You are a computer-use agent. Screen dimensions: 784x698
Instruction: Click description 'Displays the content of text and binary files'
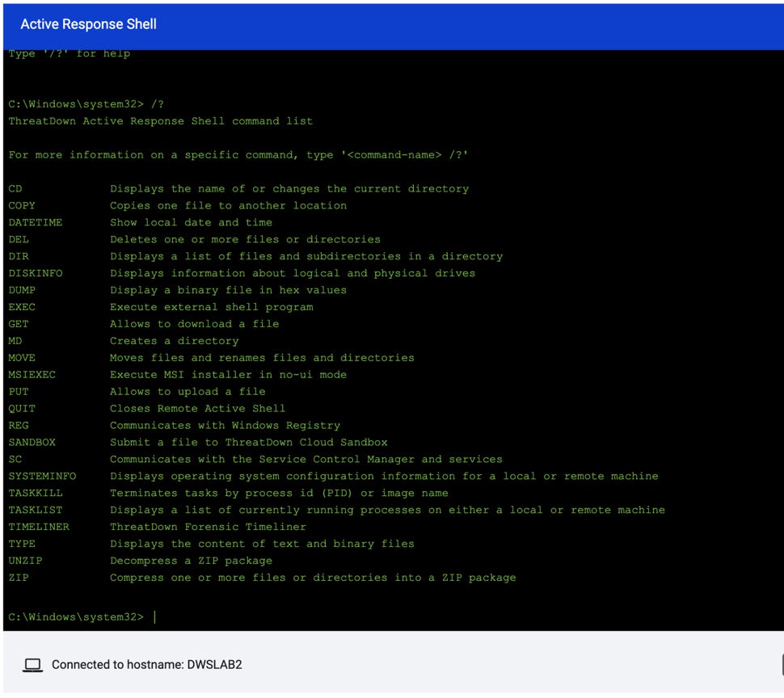262,545
